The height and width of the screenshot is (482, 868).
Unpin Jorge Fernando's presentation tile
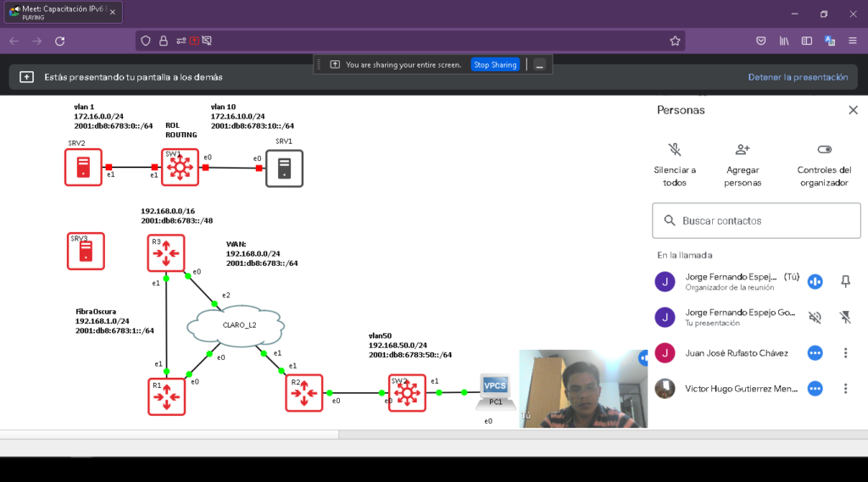coord(844,318)
